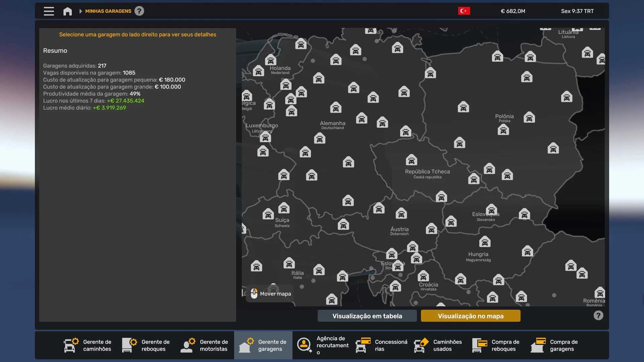This screenshot has width=644, height=362.
Task: Click the help icon below the map
Action: [x=598, y=315]
